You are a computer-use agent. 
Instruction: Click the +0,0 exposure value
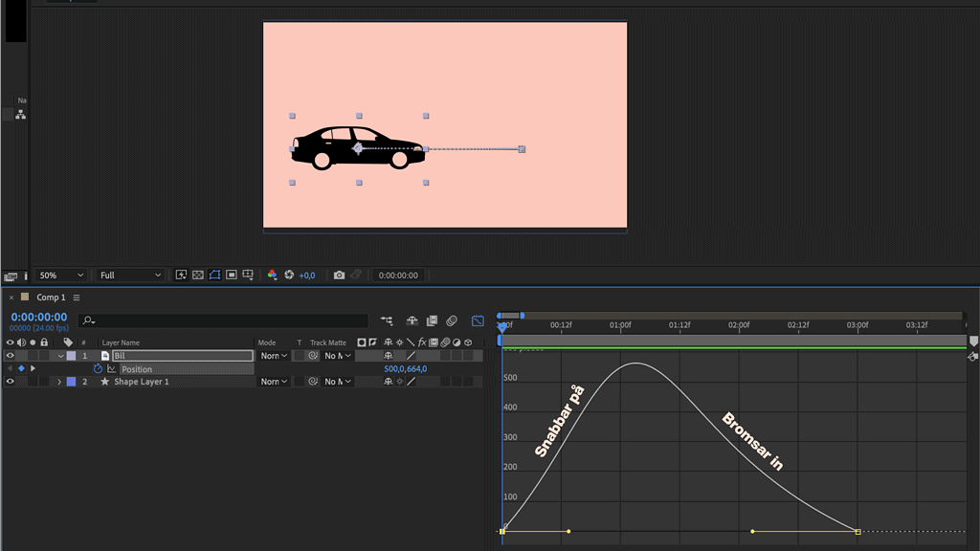307,275
